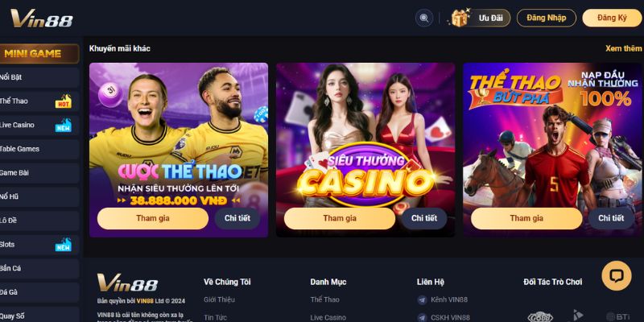Click the Đăng Nhập button
644x322 pixels.
(547, 18)
